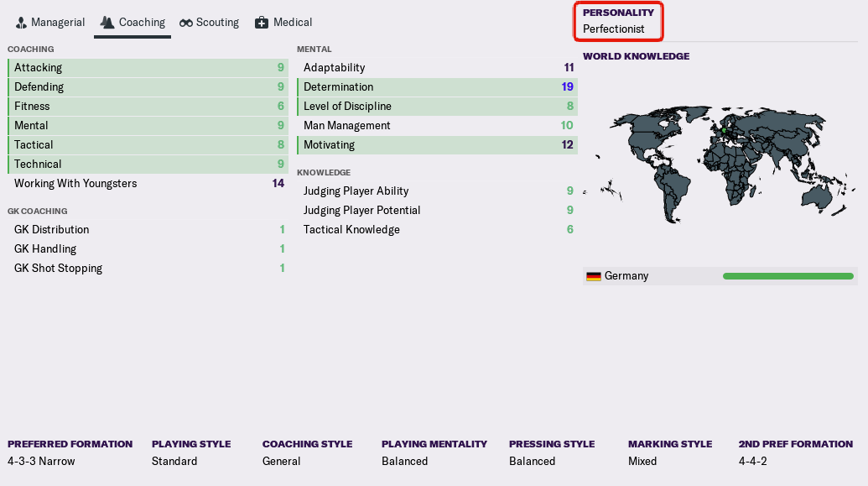Viewport: 868px width, 486px height.
Task: Click the Determination value 19
Action: 567,87
